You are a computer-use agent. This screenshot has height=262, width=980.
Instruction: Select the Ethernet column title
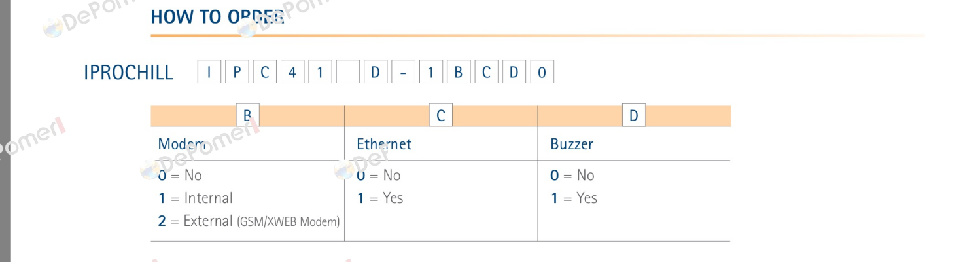pyautogui.click(x=384, y=144)
